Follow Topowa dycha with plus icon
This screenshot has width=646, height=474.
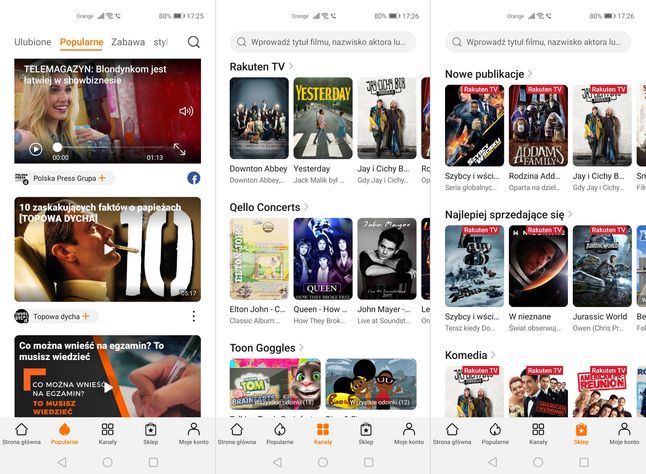click(86, 316)
